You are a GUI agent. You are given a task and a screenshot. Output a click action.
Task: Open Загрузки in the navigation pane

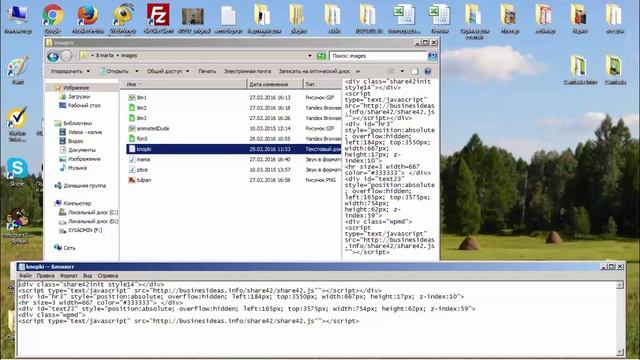coord(79,96)
